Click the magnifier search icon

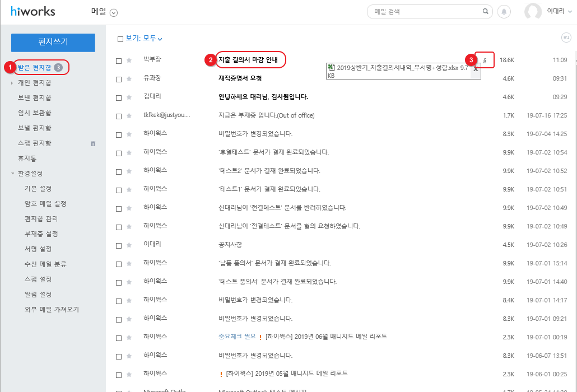click(485, 11)
